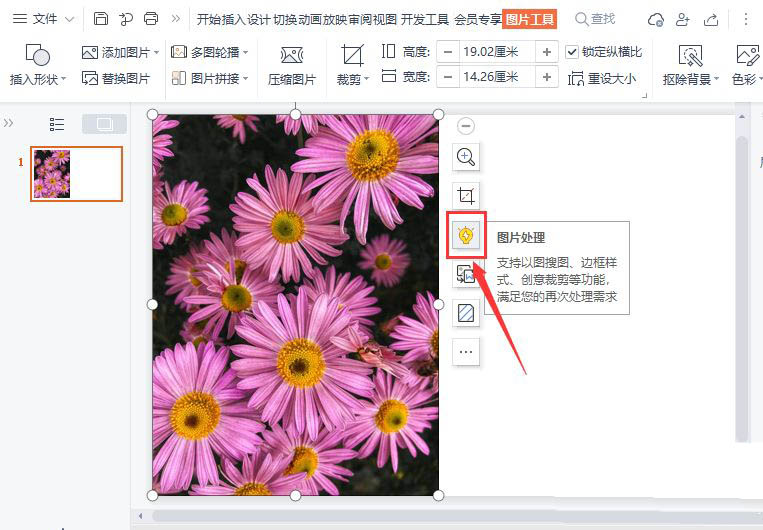Toggle the 锁定纵横比 checkbox
This screenshot has height=530, width=763.
tap(572, 52)
